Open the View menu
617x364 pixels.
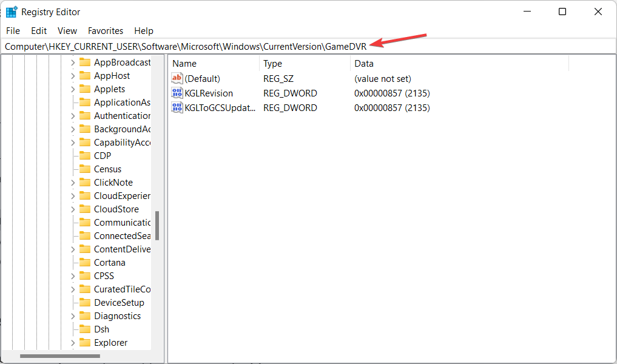[x=67, y=31]
